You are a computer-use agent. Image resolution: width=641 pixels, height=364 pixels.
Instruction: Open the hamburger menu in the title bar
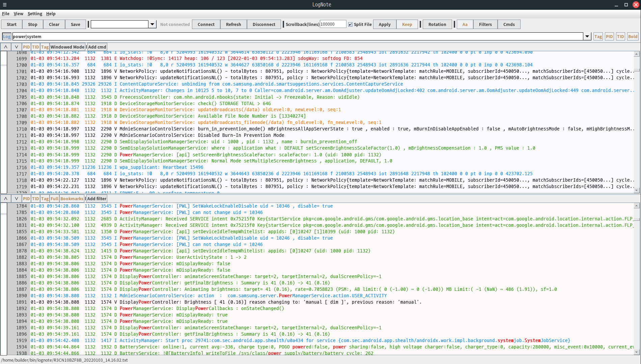4,4
